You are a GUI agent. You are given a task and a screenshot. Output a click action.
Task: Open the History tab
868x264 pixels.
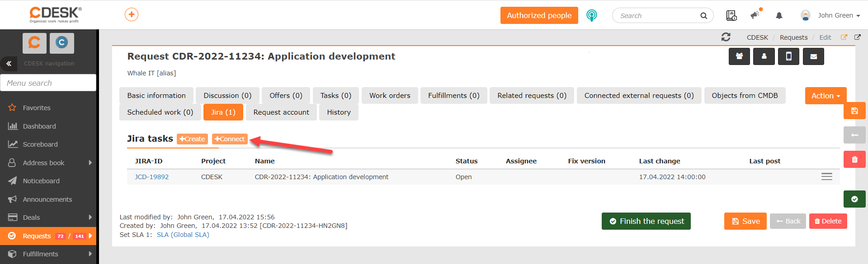tap(339, 112)
